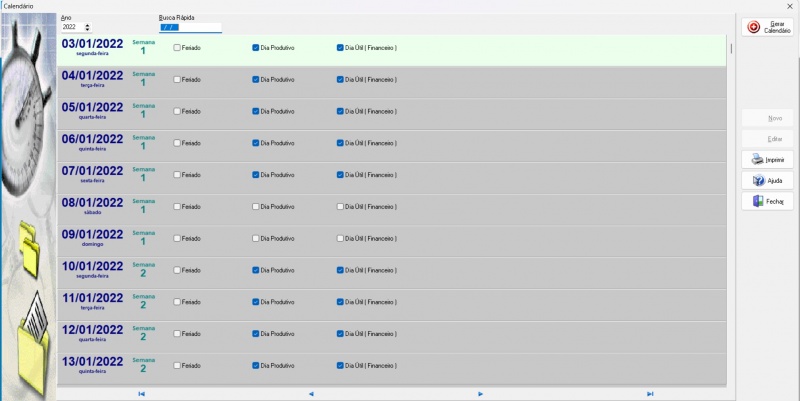The height and width of the screenshot is (401, 800).
Task: Check Feriado for 13/01/2022
Action: tap(177, 365)
